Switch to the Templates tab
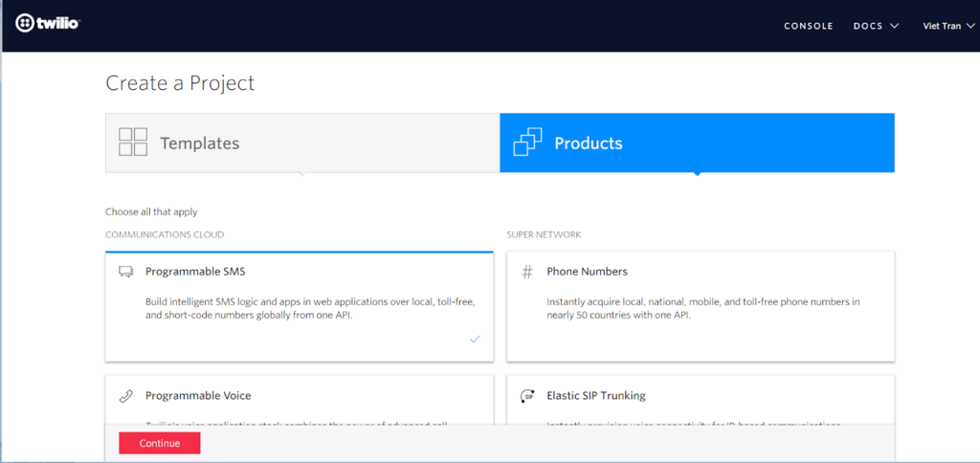 pyautogui.click(x=302, y=143)
